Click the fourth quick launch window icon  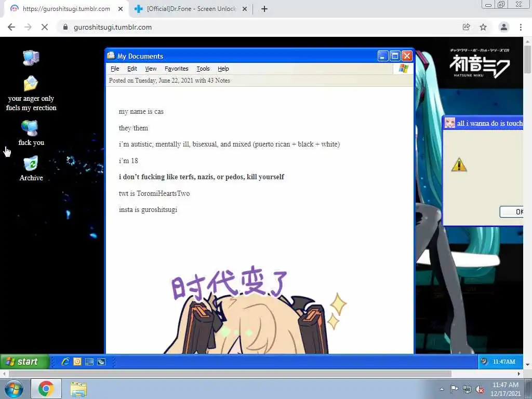(x=101, y=362)
